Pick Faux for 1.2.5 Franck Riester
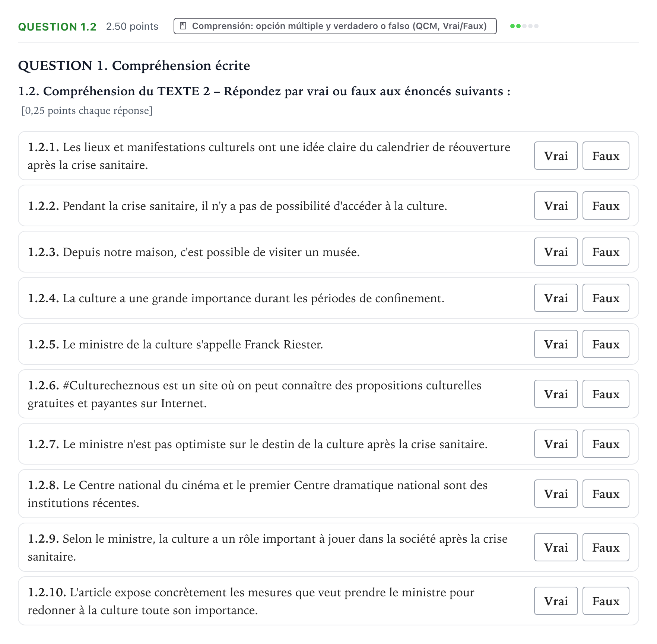This screenshot has height=644, width=657. pyautogui.click(x=606, y=344)
